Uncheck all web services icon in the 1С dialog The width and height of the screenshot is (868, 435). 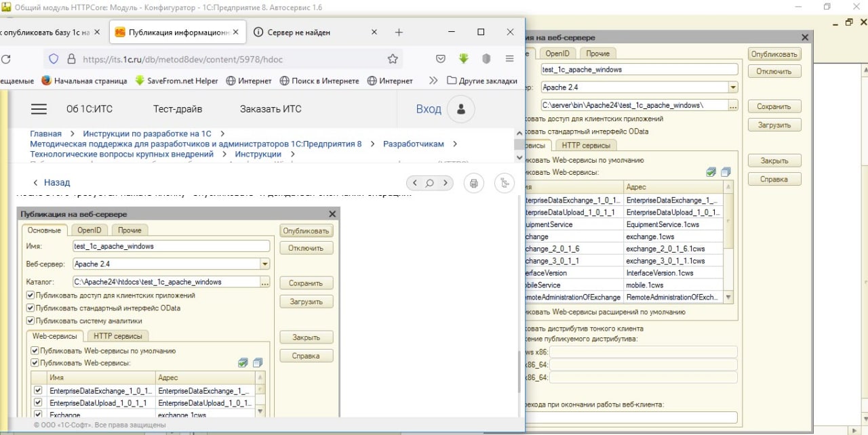(726, 172)
